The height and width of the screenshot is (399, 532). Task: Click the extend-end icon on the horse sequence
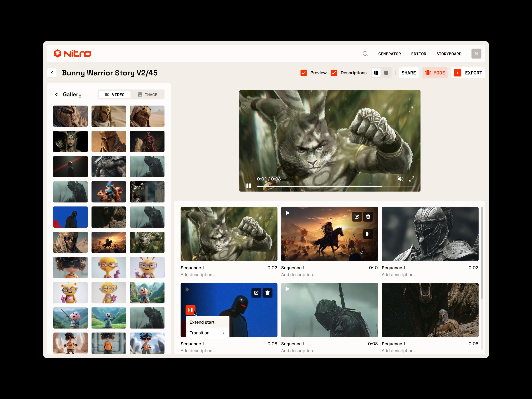368,234
